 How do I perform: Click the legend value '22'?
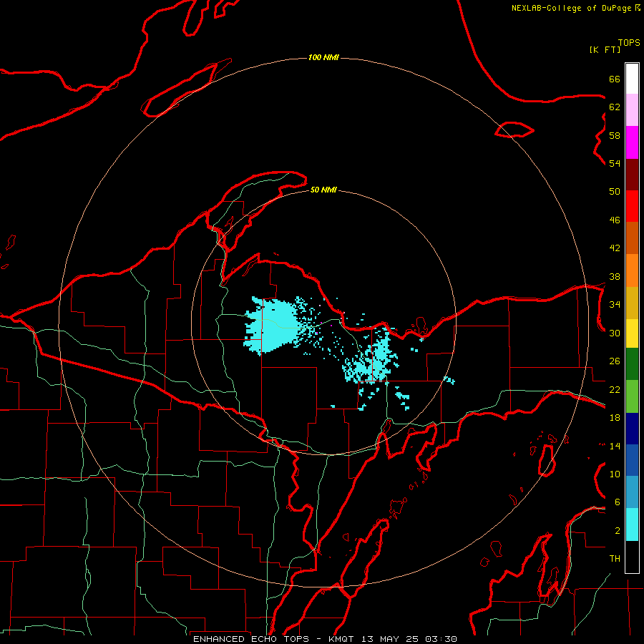[615, 389]
